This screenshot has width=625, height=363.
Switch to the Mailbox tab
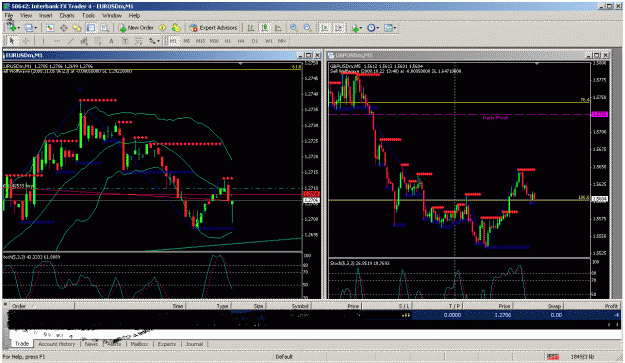[x=139, y=344]
